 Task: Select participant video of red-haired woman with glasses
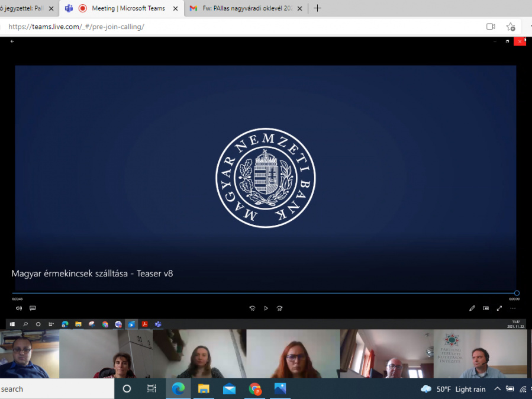coord(293,353)
